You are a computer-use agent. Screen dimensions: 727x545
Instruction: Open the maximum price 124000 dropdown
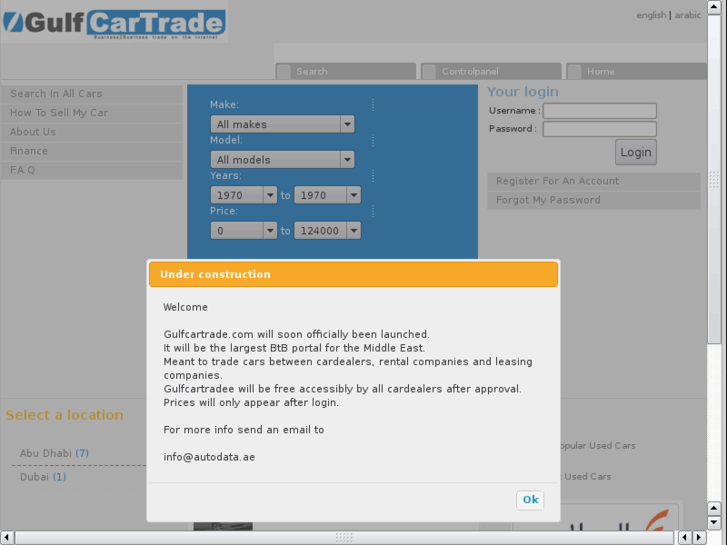pyautogui.click(x=327, y=231)
